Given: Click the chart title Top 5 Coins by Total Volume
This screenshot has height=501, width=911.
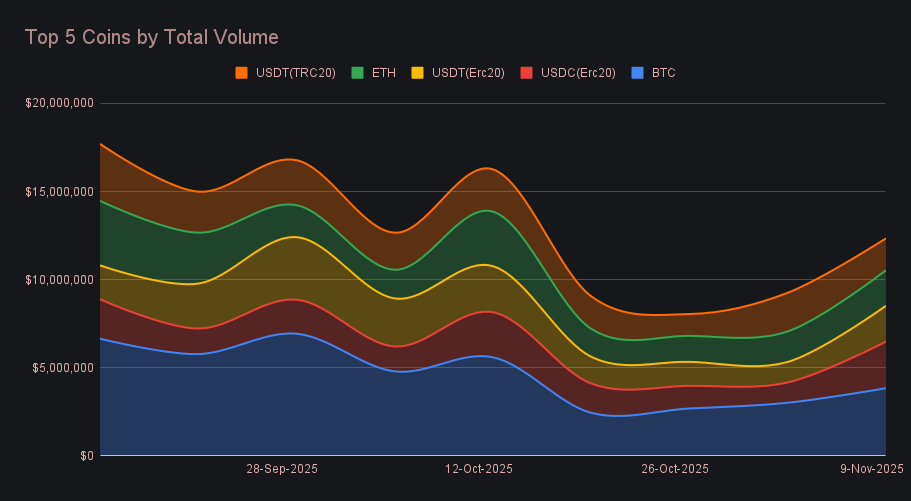Looking at the screenshot, I should (x=151, y=37).
